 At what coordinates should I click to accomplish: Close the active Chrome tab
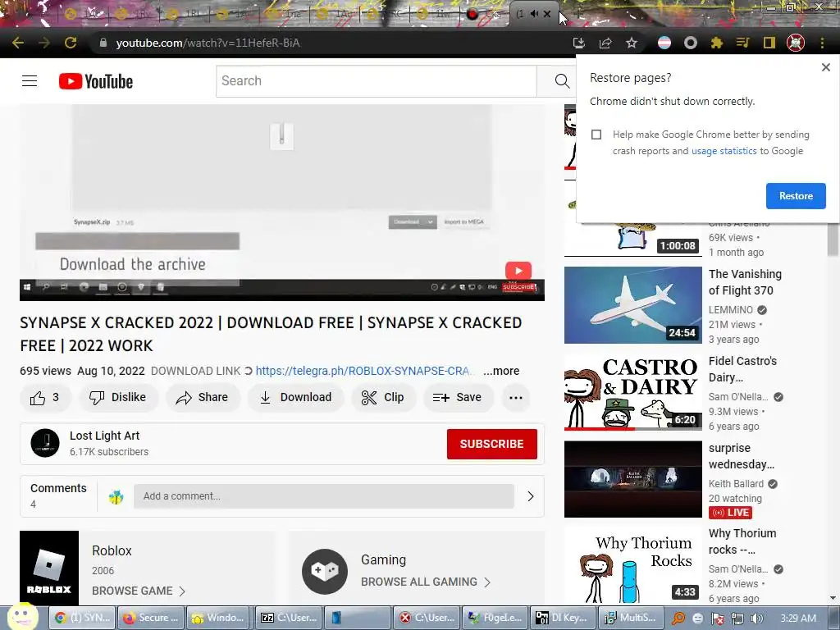[547, 14]
